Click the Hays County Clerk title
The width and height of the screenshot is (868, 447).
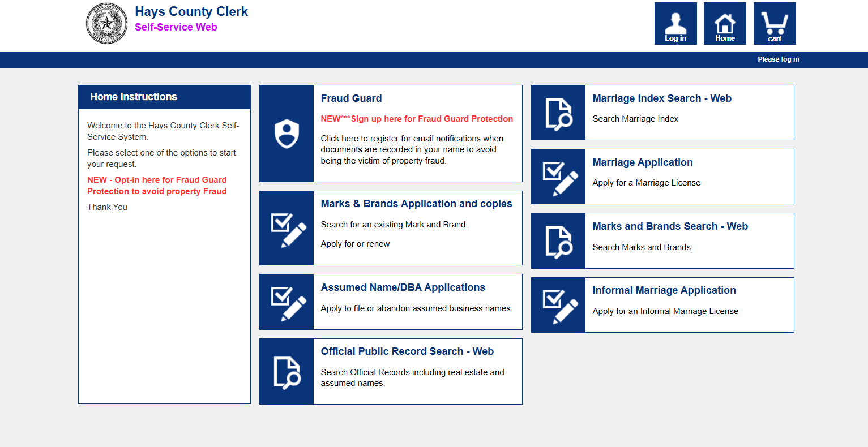coord(191,12)
